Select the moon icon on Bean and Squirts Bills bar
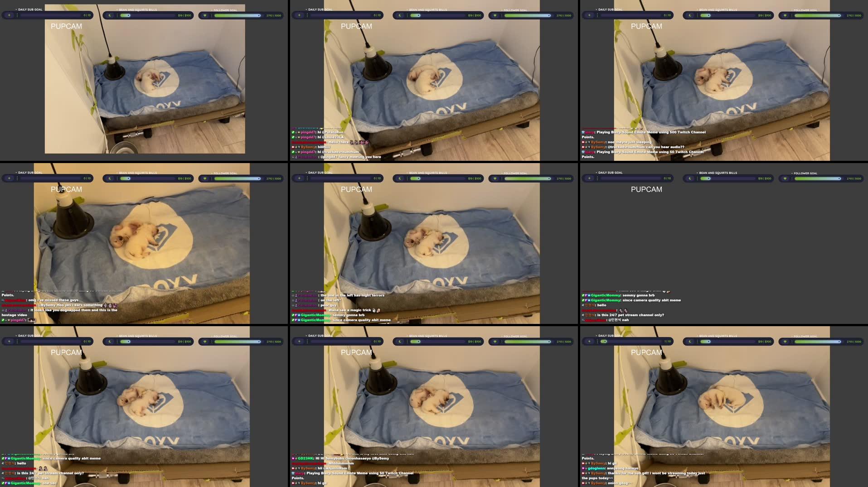Screen dimensions: 868x487 point(110,15)
